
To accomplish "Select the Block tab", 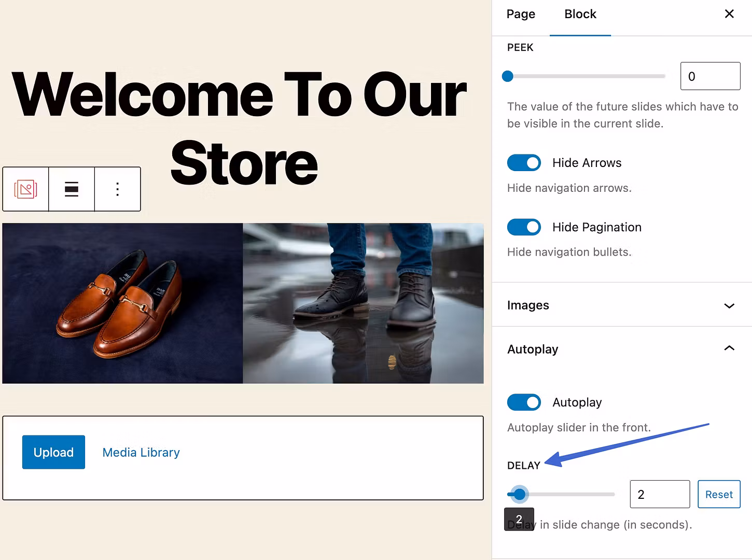I will (x=580, y=15).
